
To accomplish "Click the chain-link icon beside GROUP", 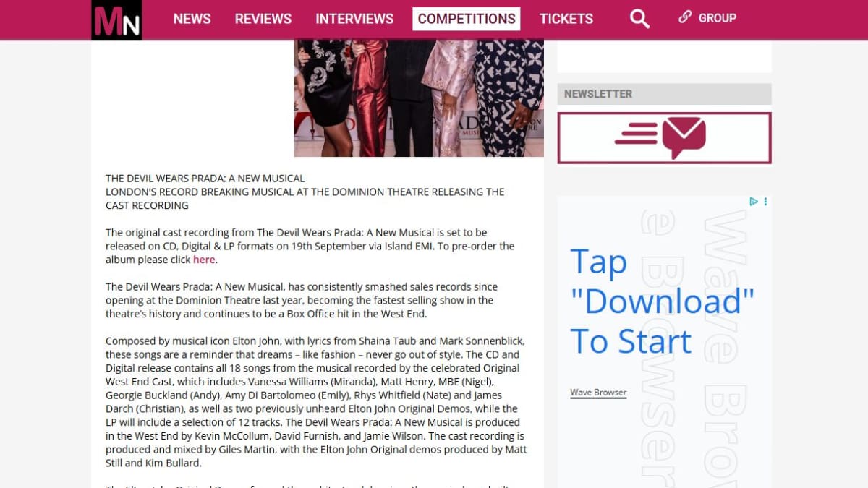I will (x=685, y=17).
